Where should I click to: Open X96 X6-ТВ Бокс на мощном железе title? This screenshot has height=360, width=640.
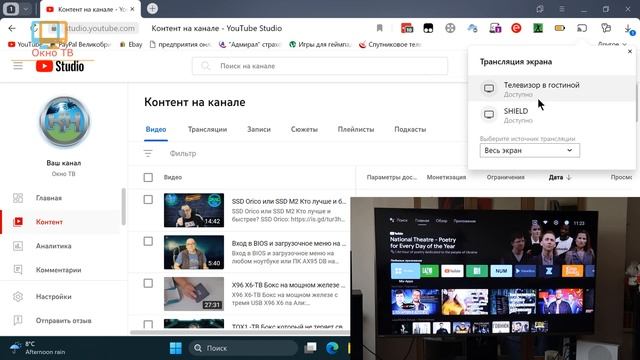pos(289,285)
